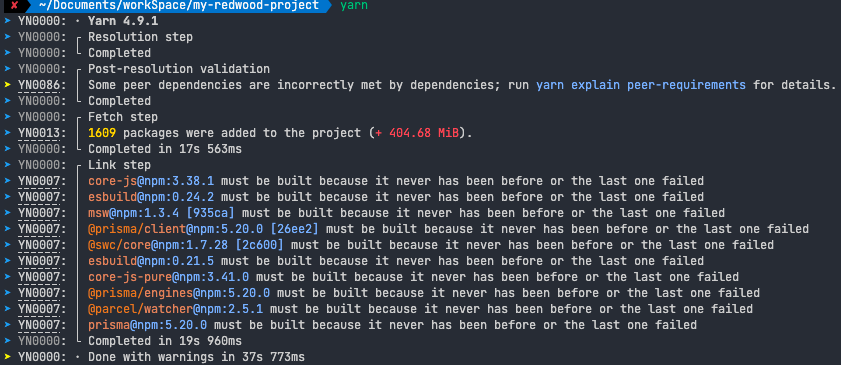841x365 pixels.
Task: Click the msw package hash 935ca
Action: click(210, 213)
